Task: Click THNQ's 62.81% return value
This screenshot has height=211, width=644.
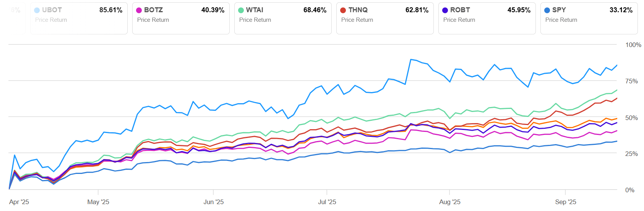Action: click(x=417, y=10)
